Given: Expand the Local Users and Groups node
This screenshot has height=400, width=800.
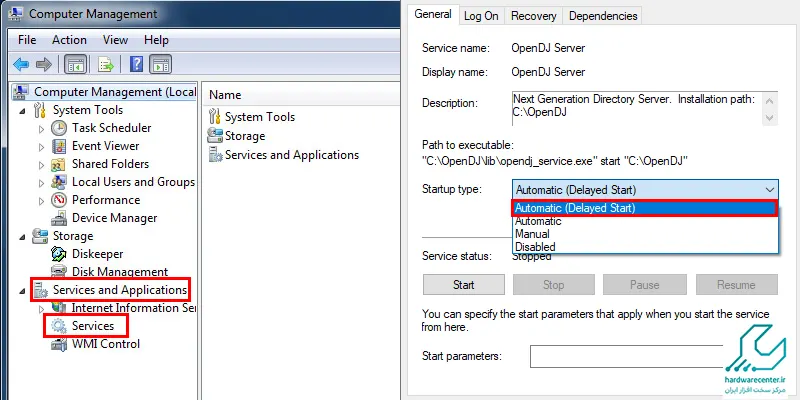Looking at the screenshot, I should click(x=42, y=183).
